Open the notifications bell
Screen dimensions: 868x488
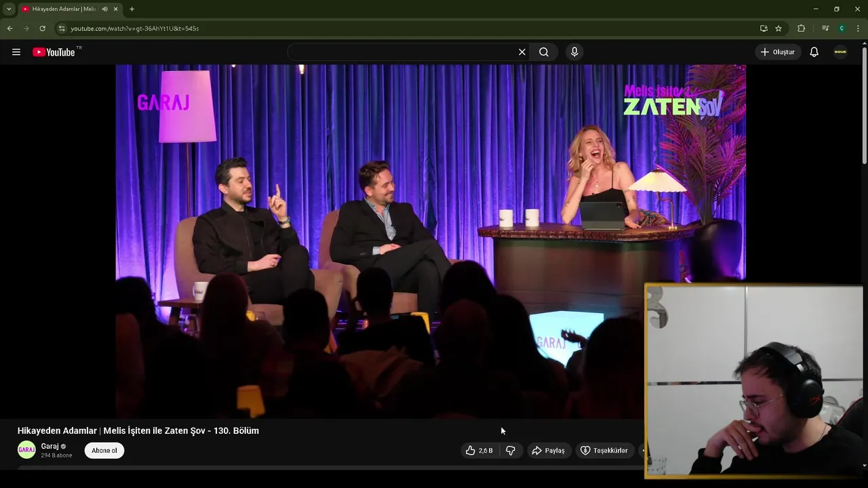(x=814, y=52)
